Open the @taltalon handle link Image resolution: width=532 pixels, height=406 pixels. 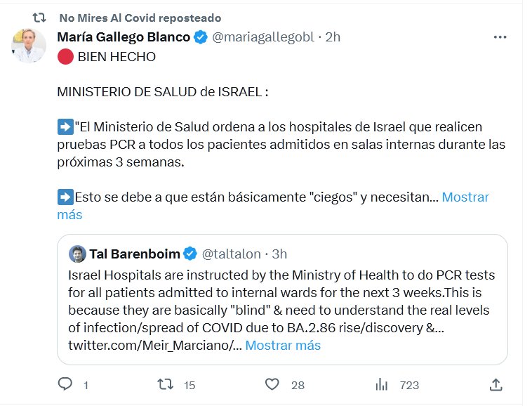(232, 254)
